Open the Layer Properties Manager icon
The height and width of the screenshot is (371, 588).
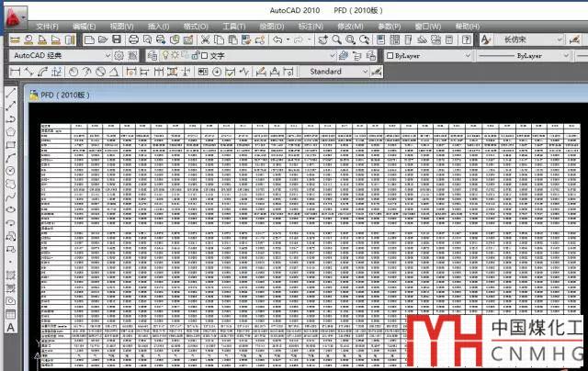click(x=152, y=55)
